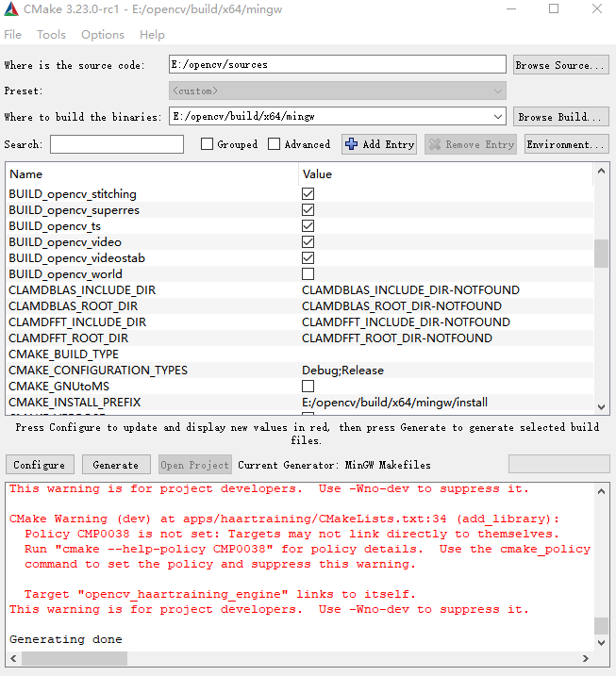Select the BUILD_opencv_world name
The width and height of the screenshot is (616, 676).
tap(66, 274)
